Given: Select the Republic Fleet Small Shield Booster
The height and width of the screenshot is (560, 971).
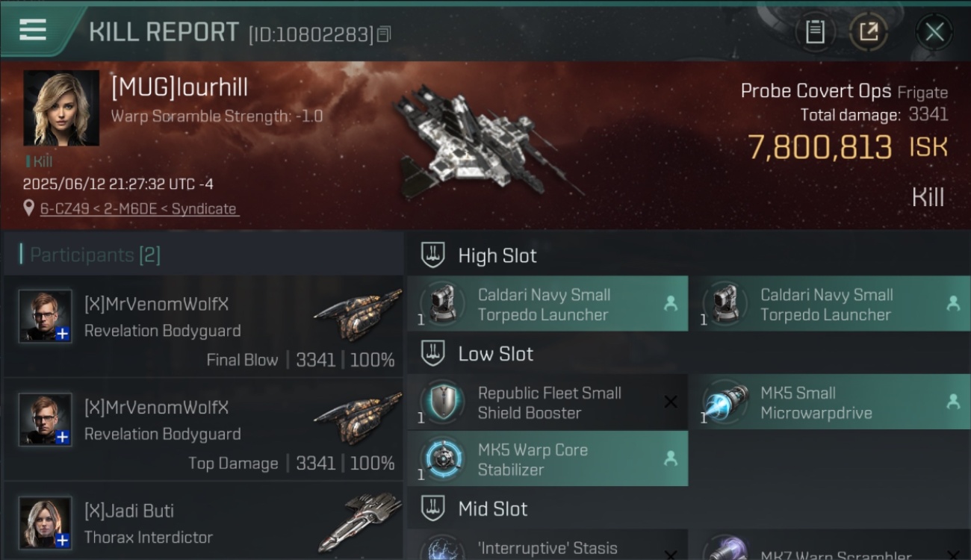Looking at the screenshot, I should pyautogui.click(x=547, y=402).
